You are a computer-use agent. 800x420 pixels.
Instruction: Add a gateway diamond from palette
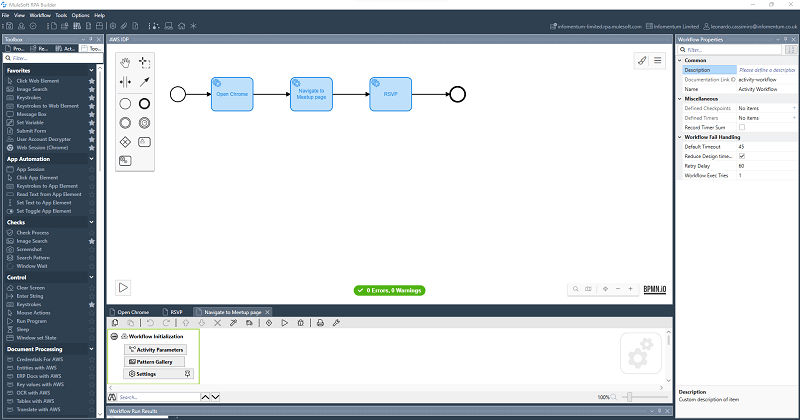click(x=125, y=142)
